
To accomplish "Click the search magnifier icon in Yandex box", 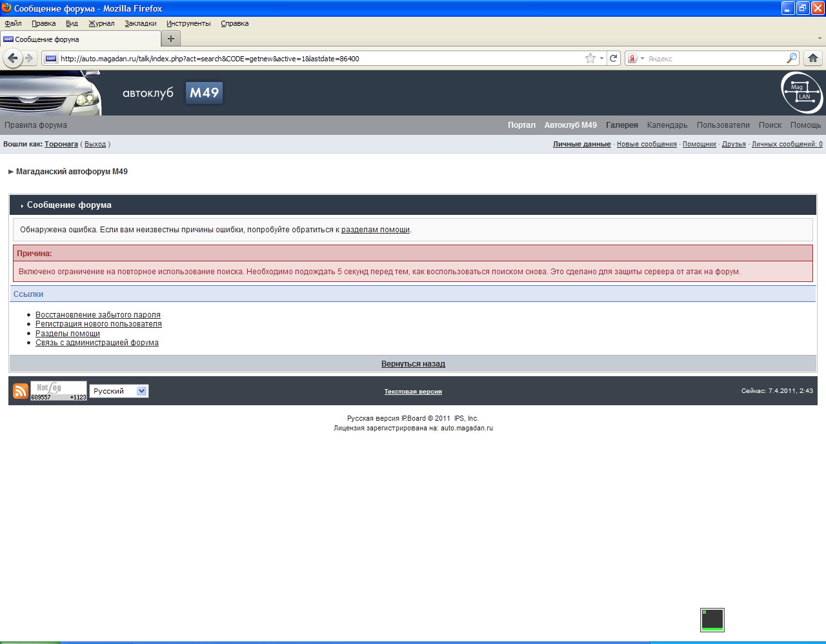I will click(x=791, y=58).
